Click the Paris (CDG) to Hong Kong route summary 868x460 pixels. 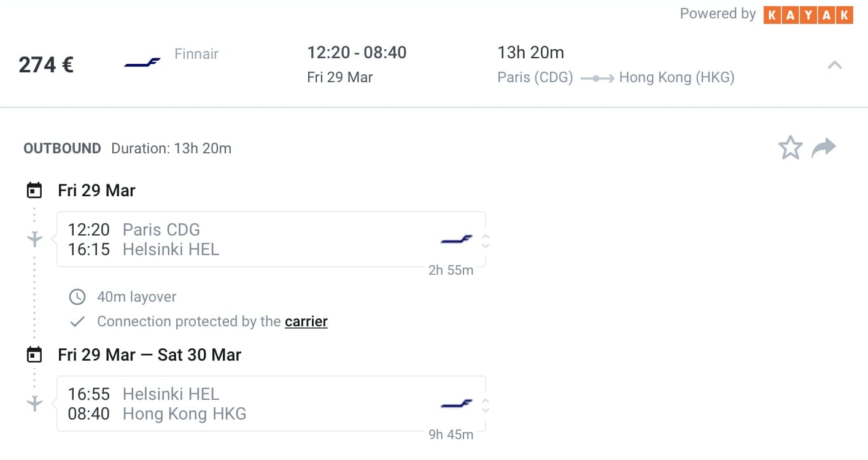(x=616, y=77)
